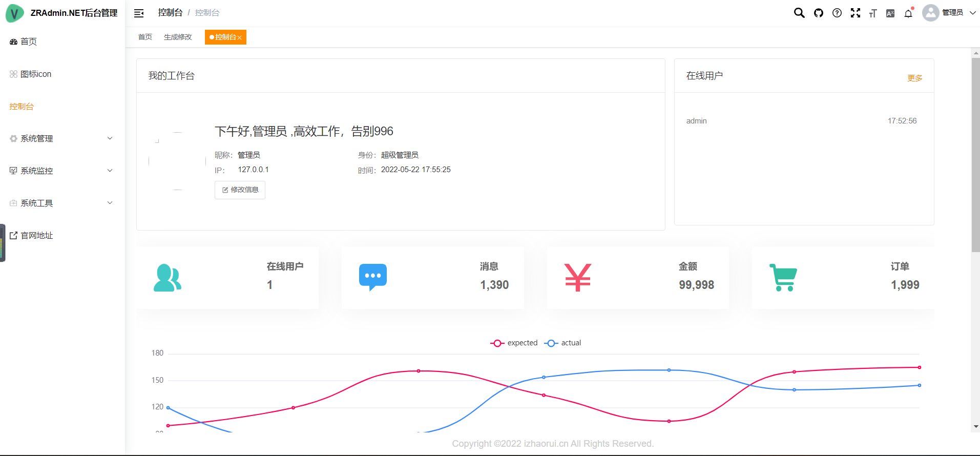
Task: Click the search magnifier icon in header
Action: click(799, 13)
